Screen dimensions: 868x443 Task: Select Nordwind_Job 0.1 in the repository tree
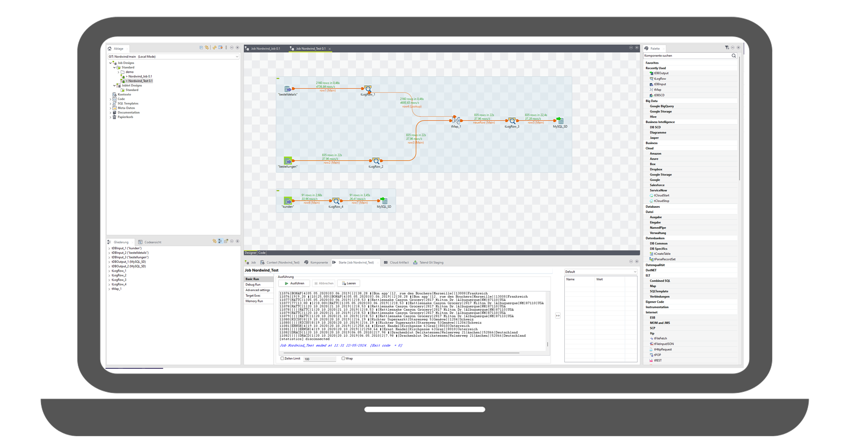point(140,76)
